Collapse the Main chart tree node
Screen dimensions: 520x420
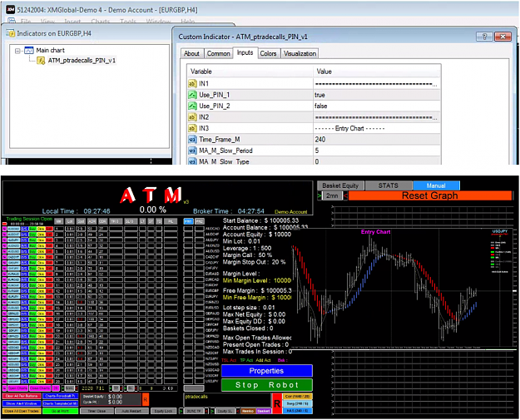pyautogui.click(x=17, y=51)
